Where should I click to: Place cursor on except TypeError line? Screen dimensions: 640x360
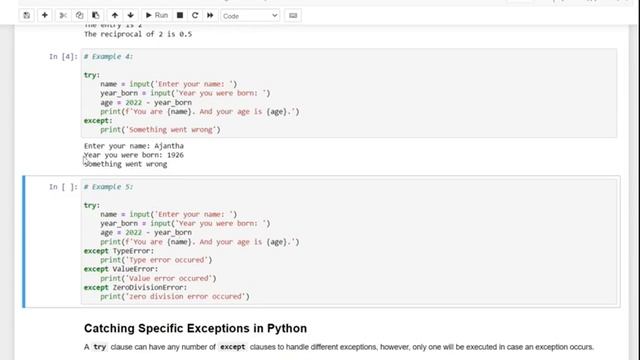coord(119,251)
